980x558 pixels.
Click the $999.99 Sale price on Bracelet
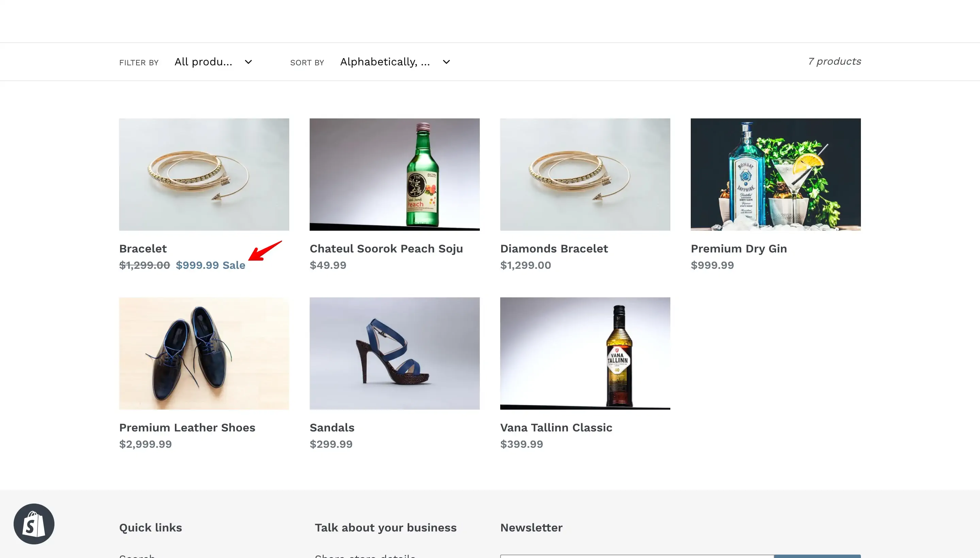pyautogui.click(x=210, y=265)
